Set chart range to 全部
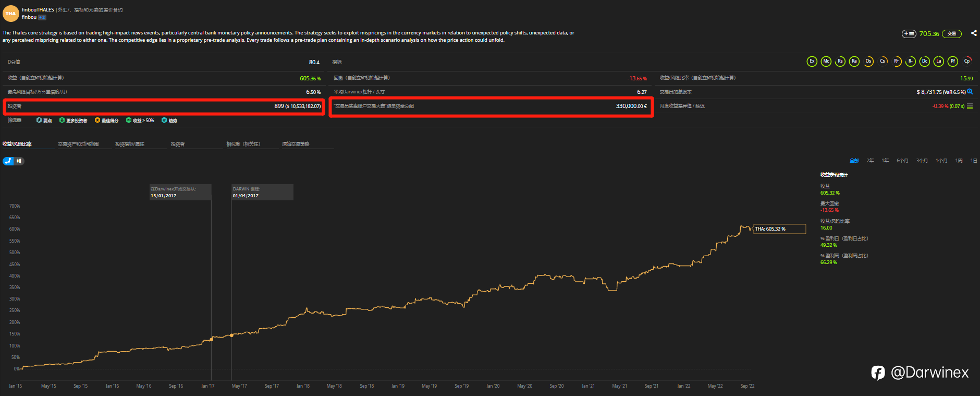Image resolution: width=980 pixels, height=396 pixels. point(854,161)
